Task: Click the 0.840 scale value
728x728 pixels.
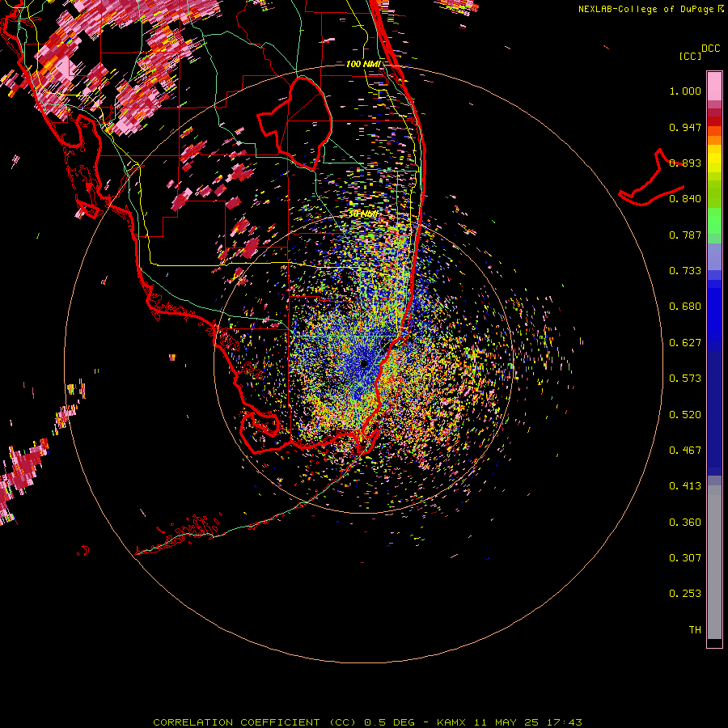Action: (x=685, y=199)
